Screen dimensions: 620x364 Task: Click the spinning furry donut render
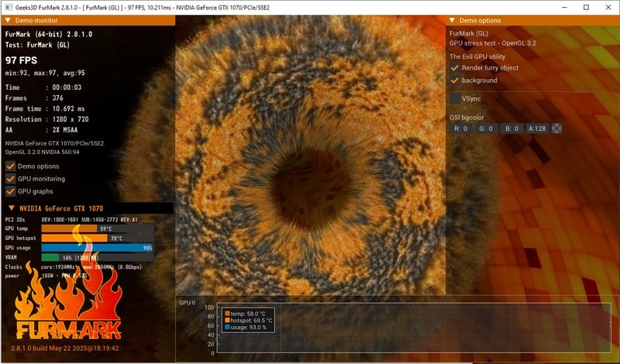coord(311,156)
